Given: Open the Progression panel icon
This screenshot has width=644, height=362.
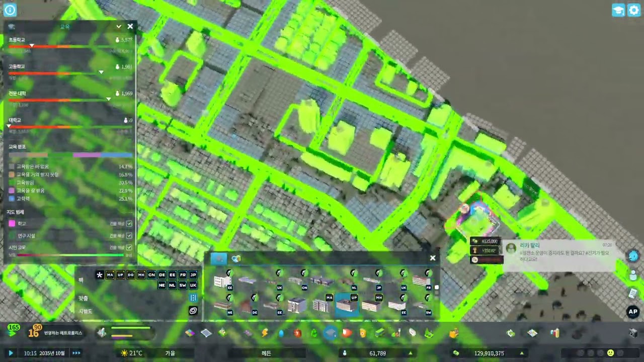Looking at the screenshot, I should coord(511,333).
